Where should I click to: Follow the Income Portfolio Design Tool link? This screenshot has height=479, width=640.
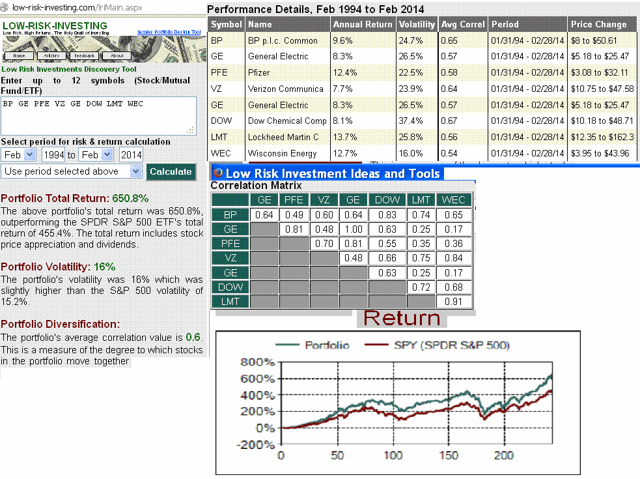(x=169, y=32)
